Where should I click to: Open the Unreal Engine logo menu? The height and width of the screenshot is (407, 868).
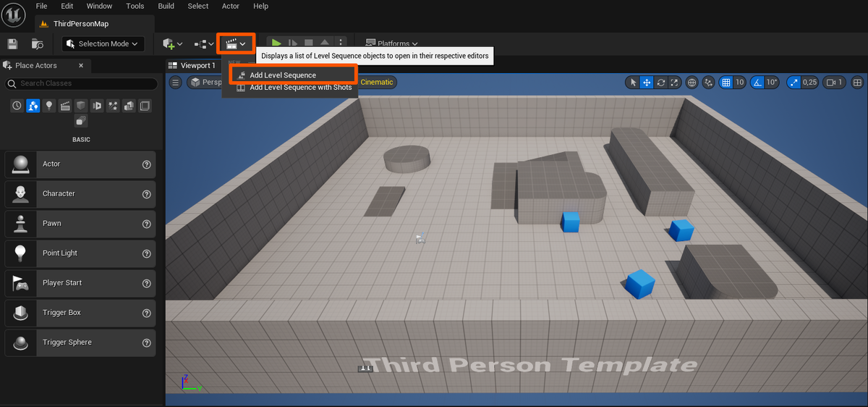[x=14, y=15]
